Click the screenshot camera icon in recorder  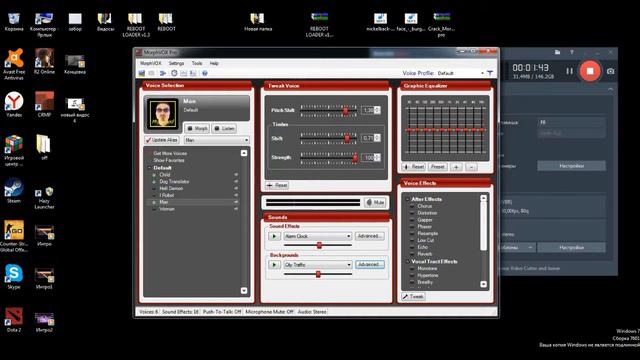pyautogui.click(x=610, y=71)
